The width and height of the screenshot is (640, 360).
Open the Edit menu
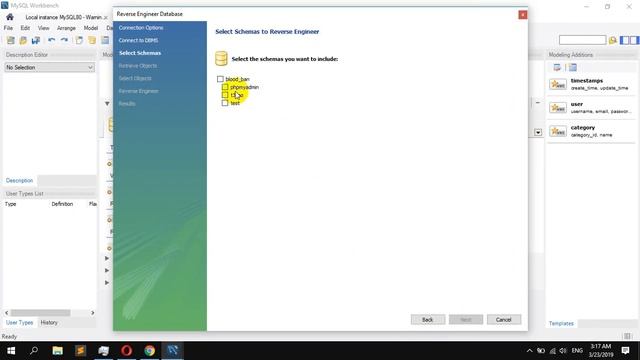click(25, 28)
